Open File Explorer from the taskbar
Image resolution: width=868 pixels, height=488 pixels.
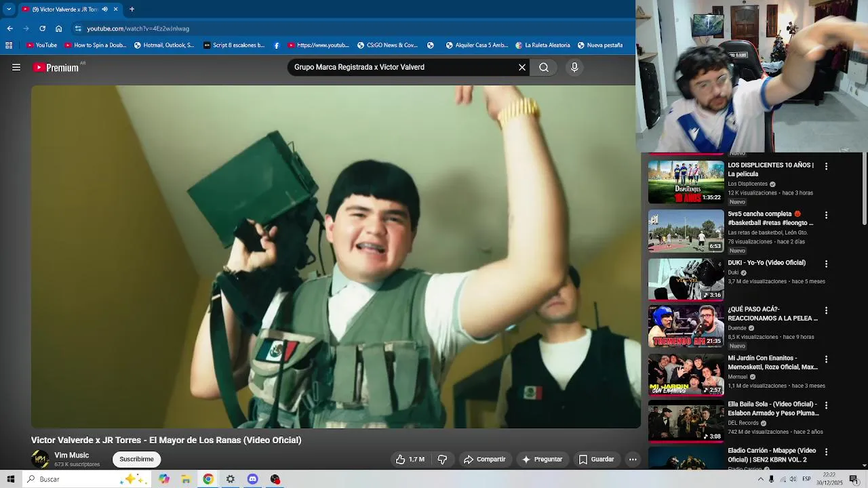click(186, 479)
